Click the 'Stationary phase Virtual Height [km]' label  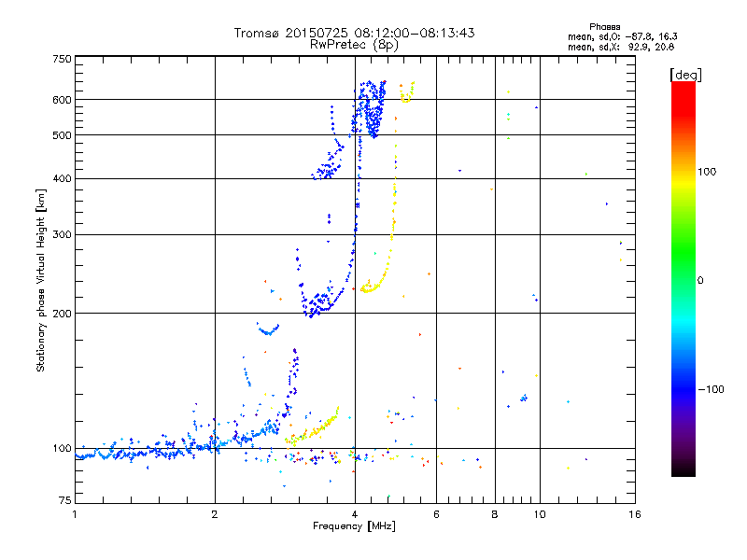[x=41, y=280]
